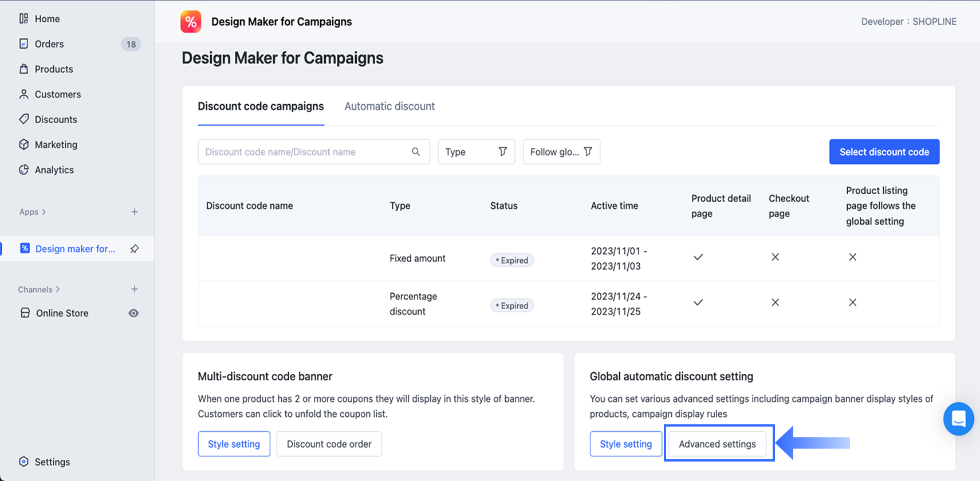Open the chat support bubble icon

(x=958, y=419)
